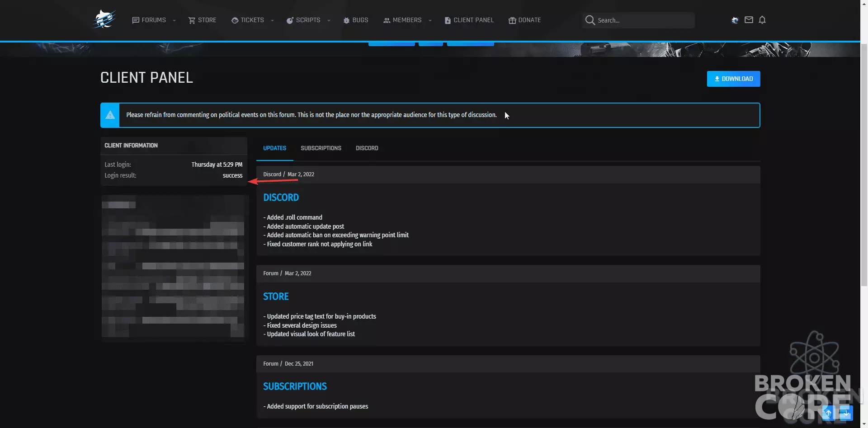The height and width of the screenshot is (428, 868).
Task: Open the Donate page
Action: (x=524, y=20)
